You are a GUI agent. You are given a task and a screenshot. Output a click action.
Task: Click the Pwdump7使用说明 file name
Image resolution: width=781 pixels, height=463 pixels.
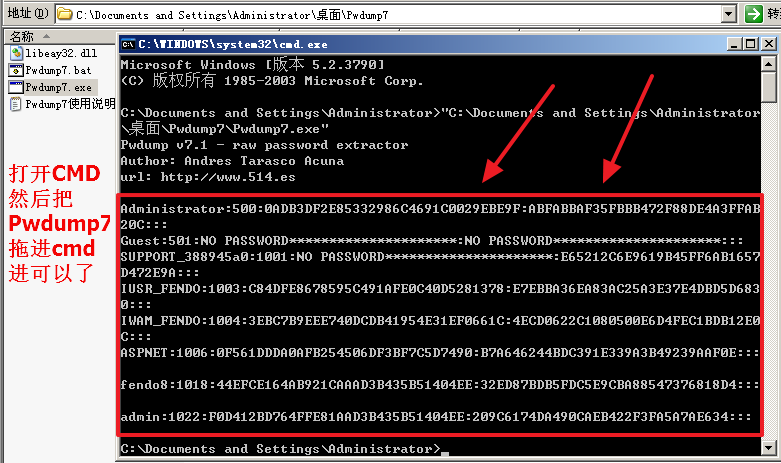[x=70, y=104]
